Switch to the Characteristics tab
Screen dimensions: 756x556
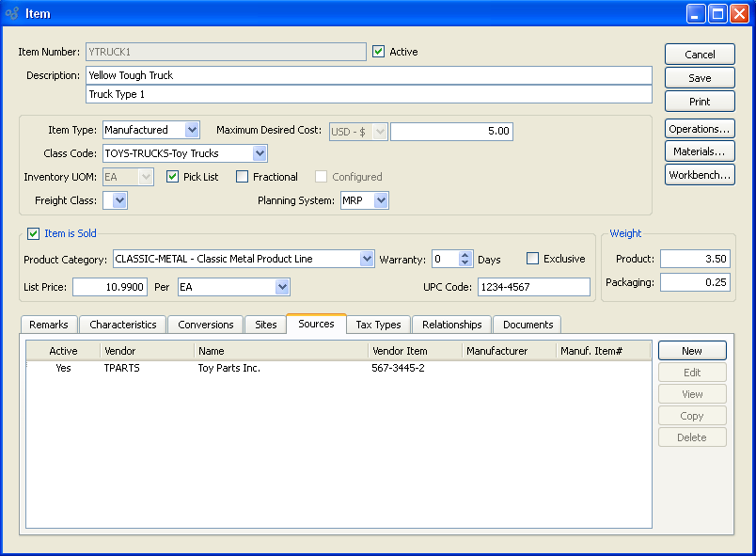(x=122, y=325)
